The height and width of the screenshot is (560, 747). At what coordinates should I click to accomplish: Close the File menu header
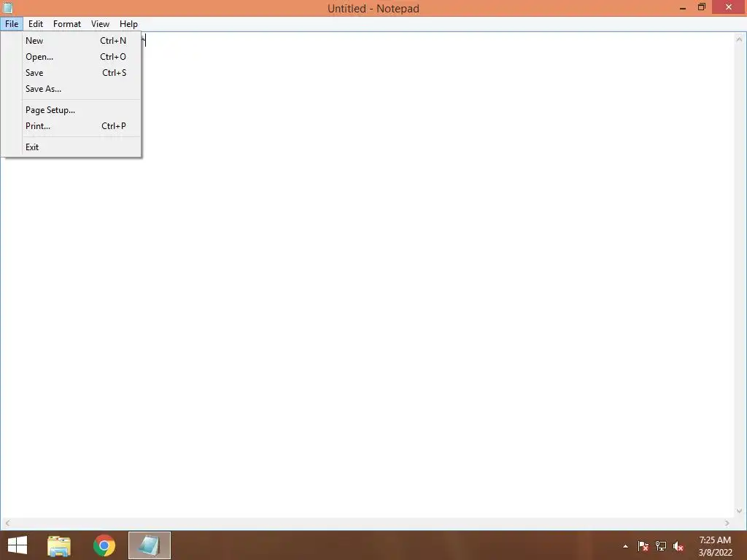click(x=12, y=24)
